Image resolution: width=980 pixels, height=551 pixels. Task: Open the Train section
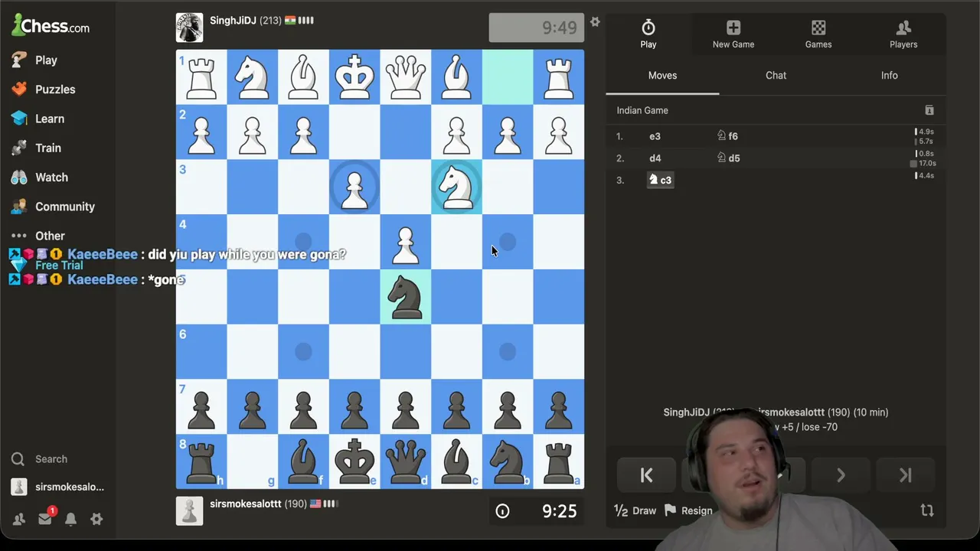(37, 148)
